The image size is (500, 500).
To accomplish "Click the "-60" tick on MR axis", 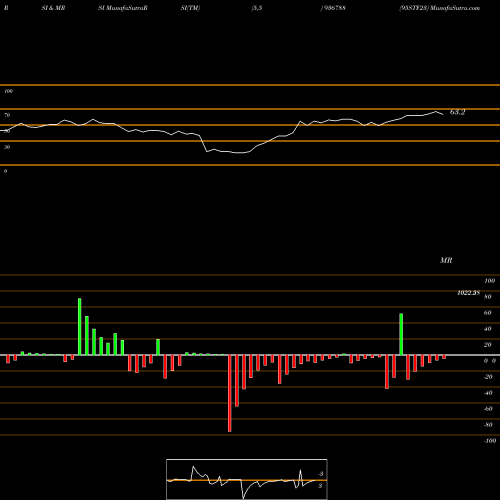I will [488, 409].
